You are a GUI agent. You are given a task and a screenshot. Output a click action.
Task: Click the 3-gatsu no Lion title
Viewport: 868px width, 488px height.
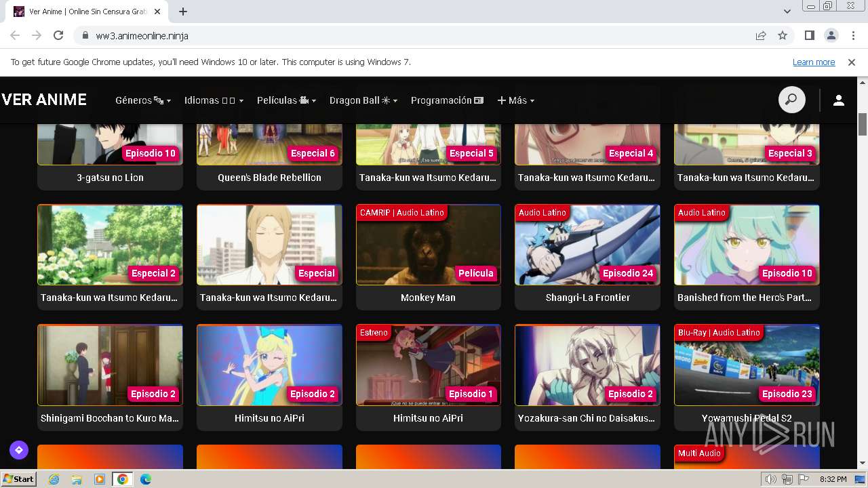(110, 178)
